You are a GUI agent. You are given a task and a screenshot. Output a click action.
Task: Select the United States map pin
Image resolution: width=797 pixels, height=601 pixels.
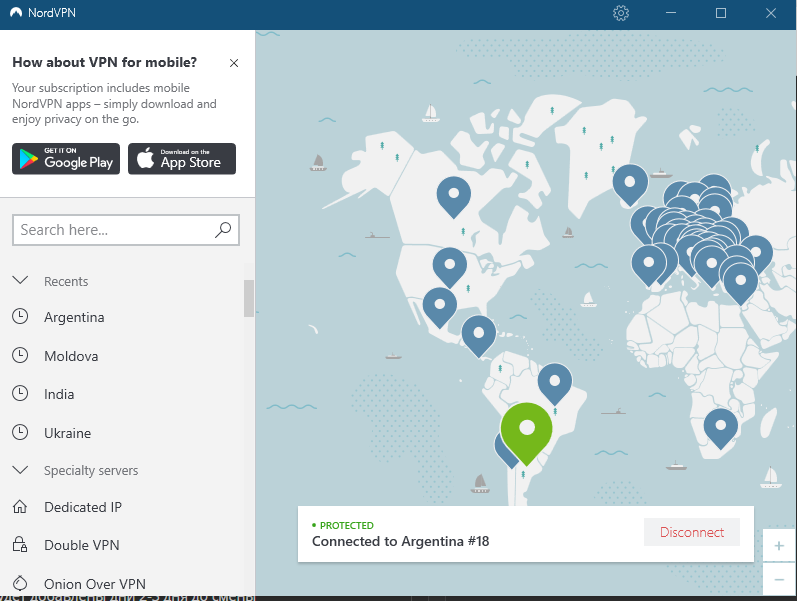click(x=449, y=267)
